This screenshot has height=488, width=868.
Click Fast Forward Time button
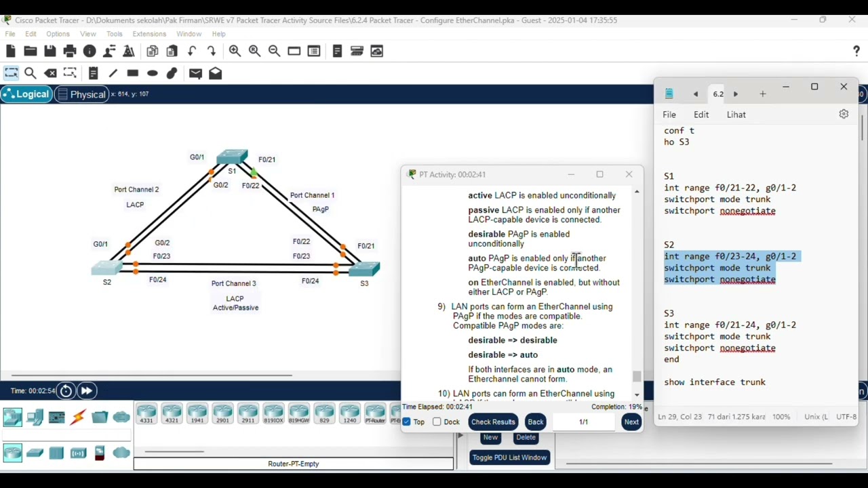[86, 390]
